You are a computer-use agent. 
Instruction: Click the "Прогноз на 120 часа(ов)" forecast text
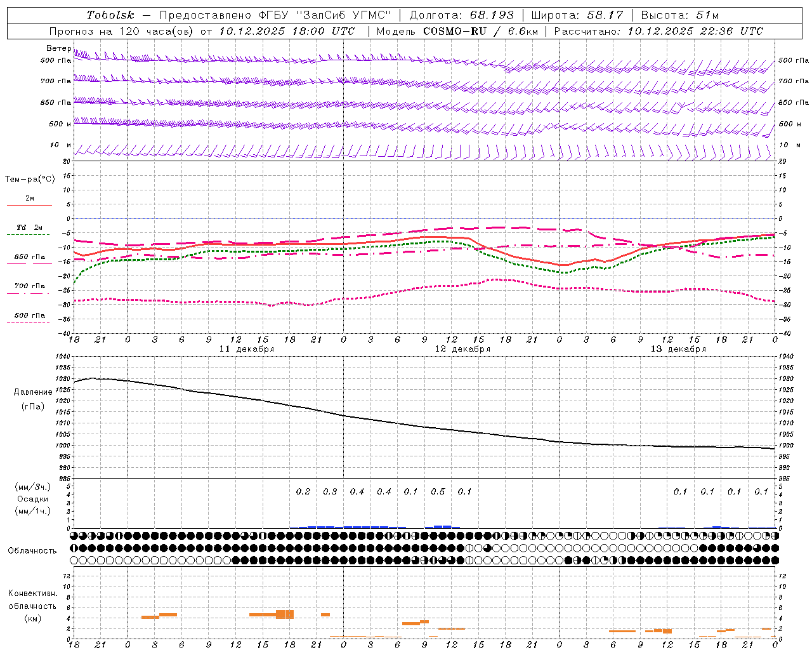(122, 31)
